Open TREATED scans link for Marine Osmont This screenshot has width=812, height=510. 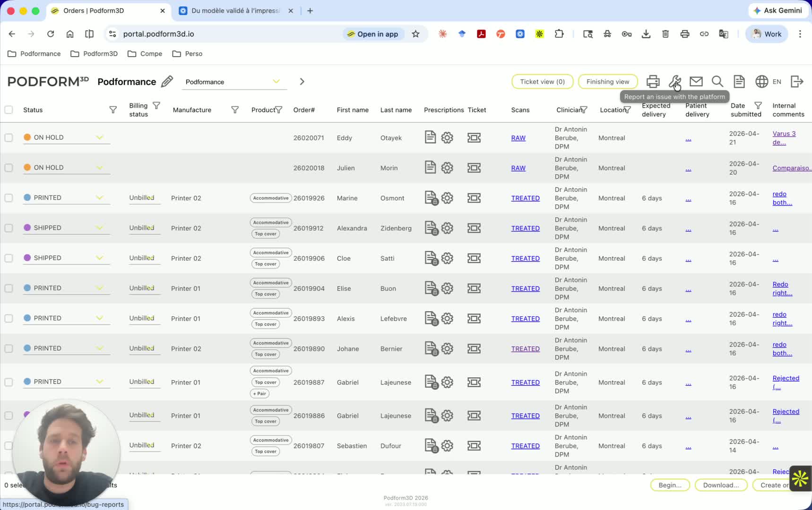(525, 198)
